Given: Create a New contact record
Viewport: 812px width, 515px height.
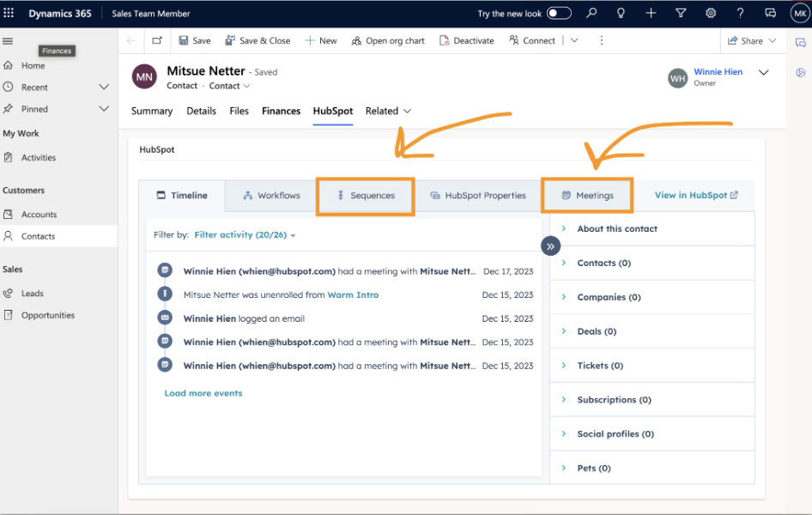Looking at the screenshot, I should point(321,40).
